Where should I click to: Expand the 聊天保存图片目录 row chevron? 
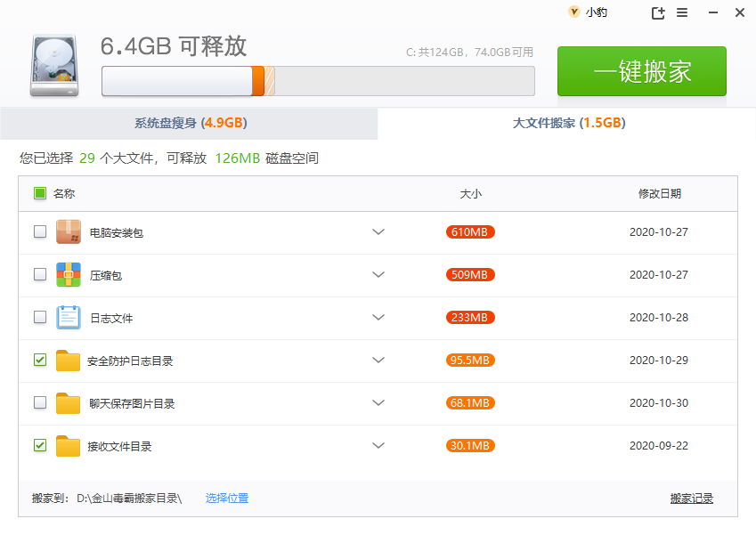378,403
